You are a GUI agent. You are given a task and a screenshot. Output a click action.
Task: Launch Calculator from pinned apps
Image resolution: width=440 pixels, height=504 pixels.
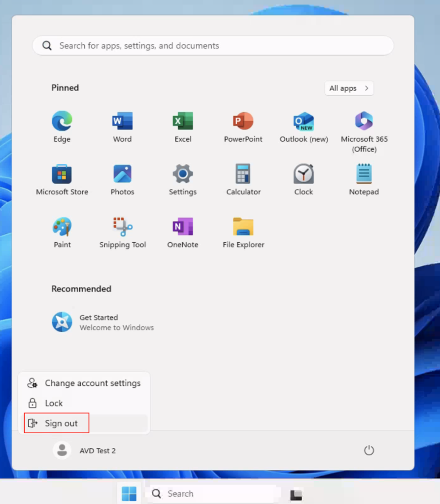point(243,180)
